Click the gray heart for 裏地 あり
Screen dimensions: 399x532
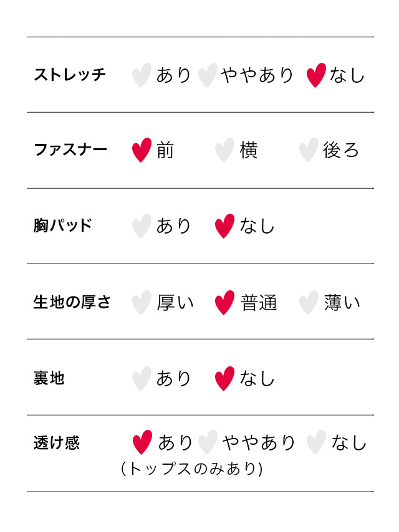(142, 379)
